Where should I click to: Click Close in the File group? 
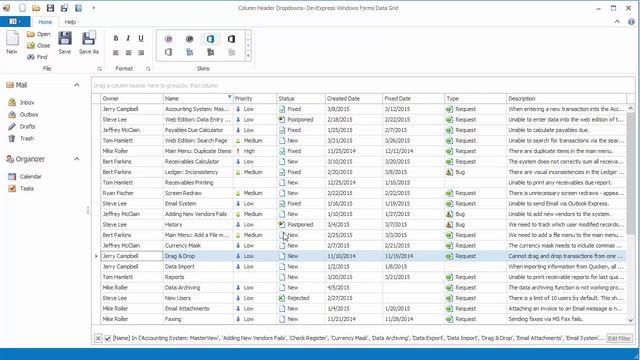click(x=39, y=46)
